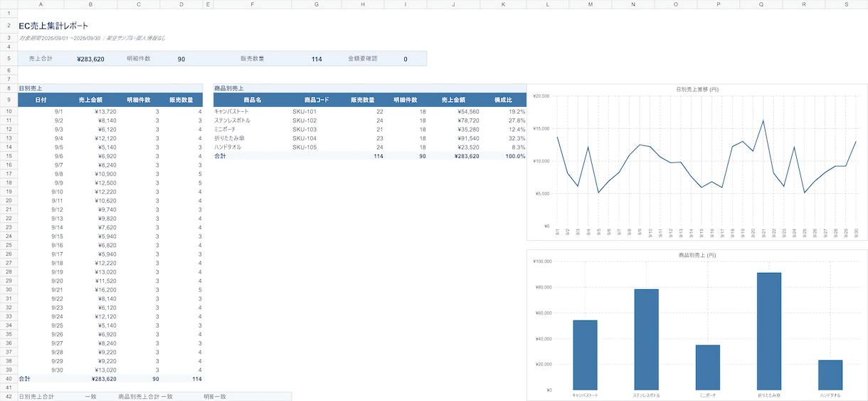Click the product code 'SKU-101'
This screenshot has height=401, width=868.
[x=305, y=112]
